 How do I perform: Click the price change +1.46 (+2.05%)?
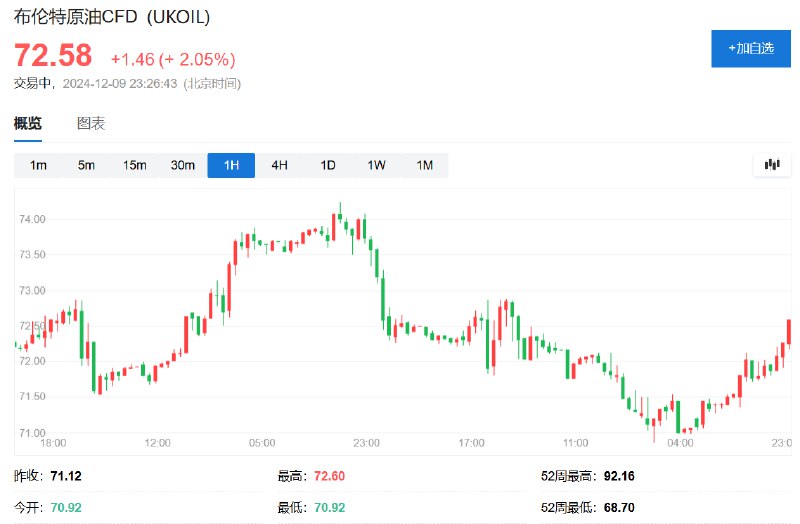[173, 59]
